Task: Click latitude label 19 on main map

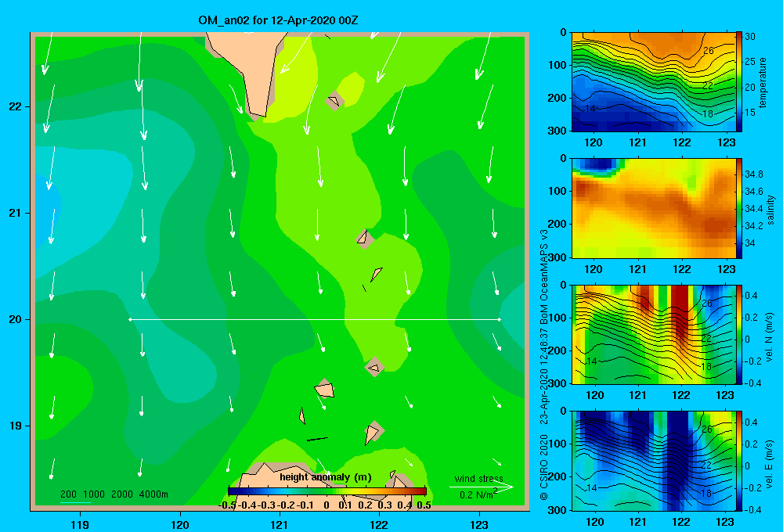Action: click(16, 426)
